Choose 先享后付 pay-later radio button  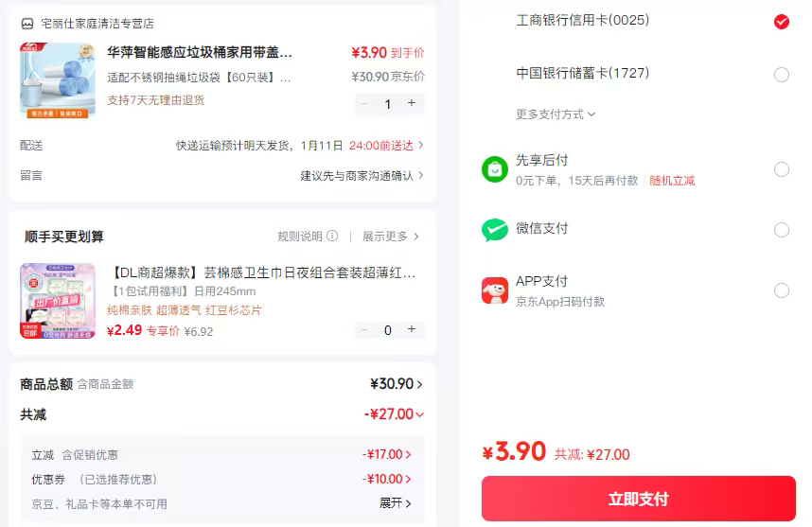coord(781,169)
